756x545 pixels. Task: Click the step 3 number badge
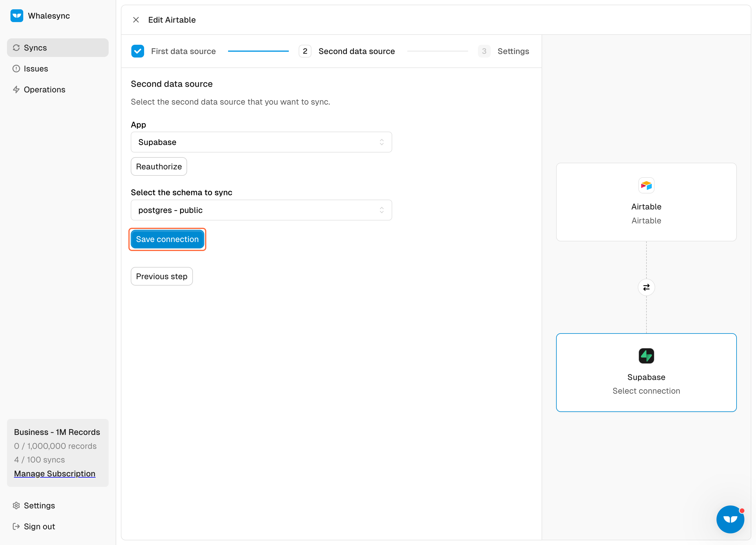(x=484, y=51)
